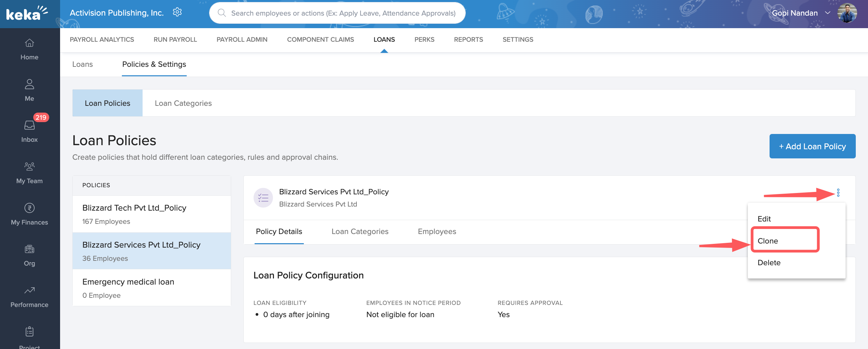Focus the search employees or actions field
The height and width of the screenshot is (349, 868).
[x=343, y=13]
